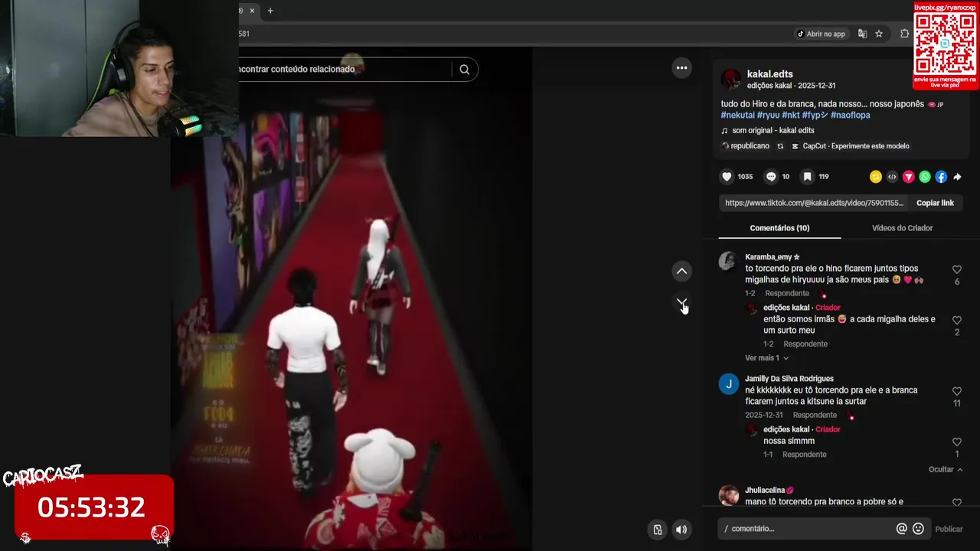Image resolution: width=980 pixels, height=551 pixels.
Task: Like the creator reply 'então somos irmãs'
Action: click(x=957, y=320)
